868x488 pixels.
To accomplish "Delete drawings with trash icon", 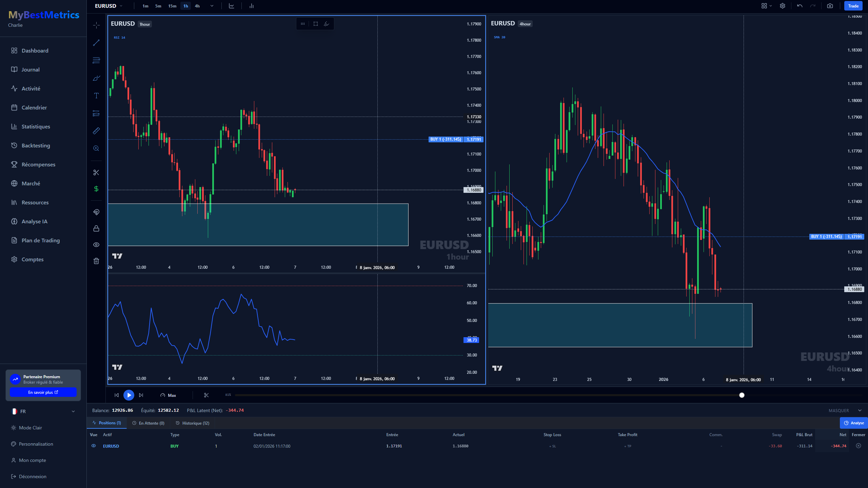I will pos(96,261).
